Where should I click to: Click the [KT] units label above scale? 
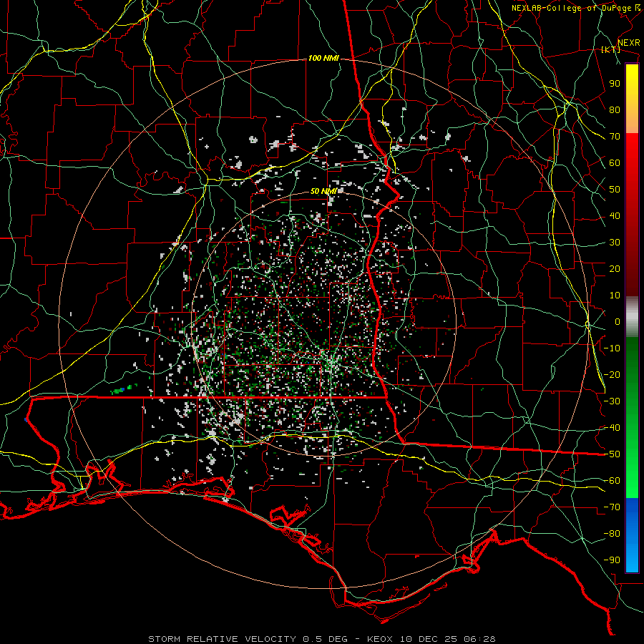(610, 49)
